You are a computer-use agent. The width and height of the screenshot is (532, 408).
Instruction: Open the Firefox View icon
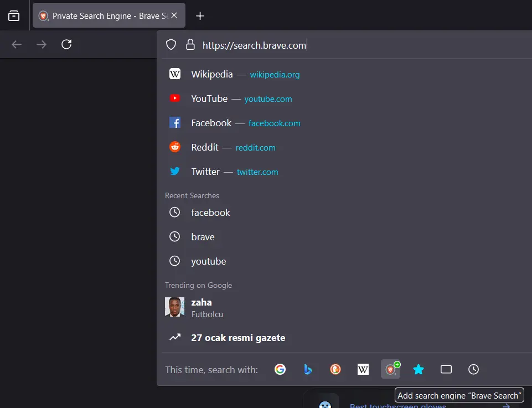(x=14, y=16)
